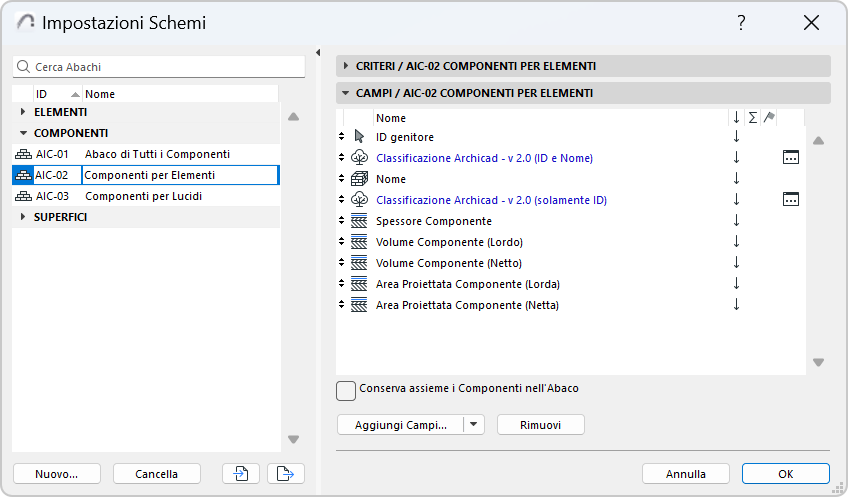Image resolution: width=848 pixels, height=497 pixels.
Task: Click the ID genitore arrow cursor icon
Action: pyautogui.click(x=361, y=137)
